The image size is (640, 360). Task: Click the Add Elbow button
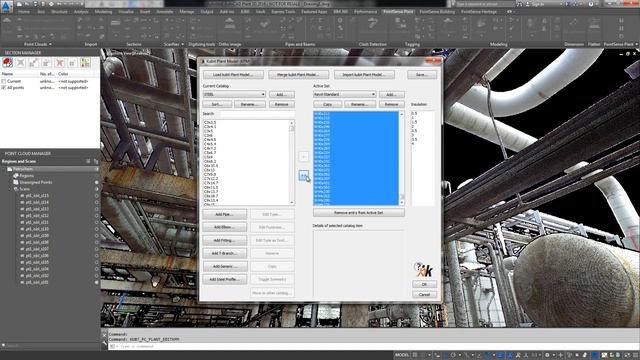[224, 227]
